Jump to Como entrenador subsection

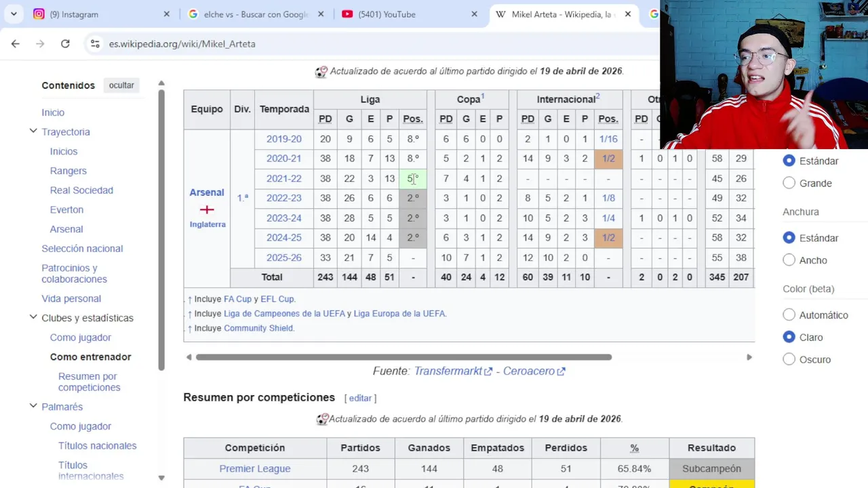click(x=91, y=357)
